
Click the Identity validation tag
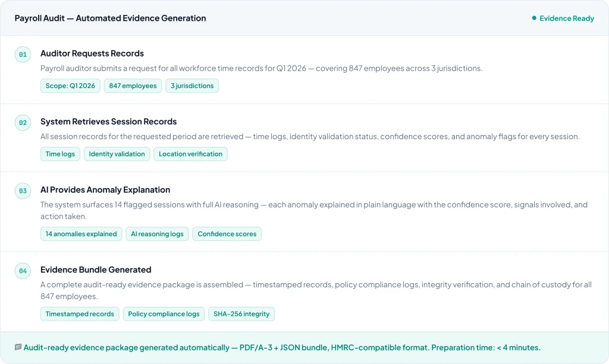(x=117, y=154)
